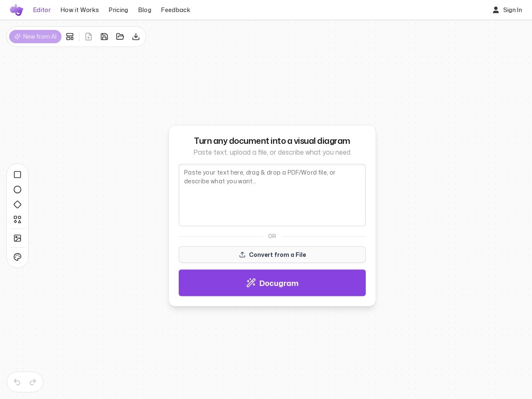Click the download export icon
The image size is (532, 399).
point(136,37)
